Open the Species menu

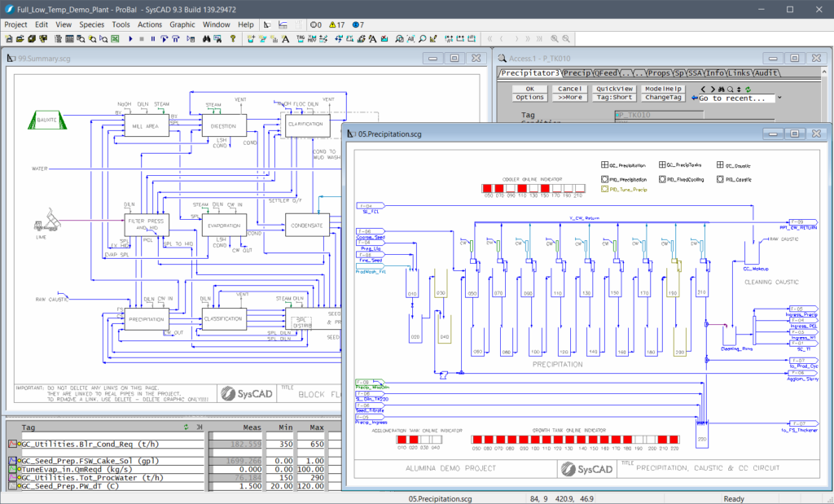[x=91, y=24]
